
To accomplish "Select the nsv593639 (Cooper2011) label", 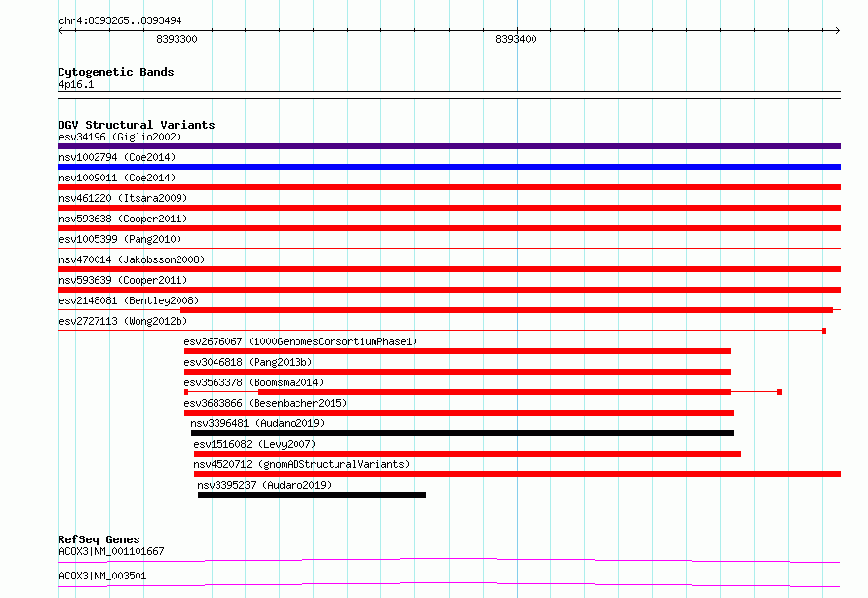I will pos(123,280).
